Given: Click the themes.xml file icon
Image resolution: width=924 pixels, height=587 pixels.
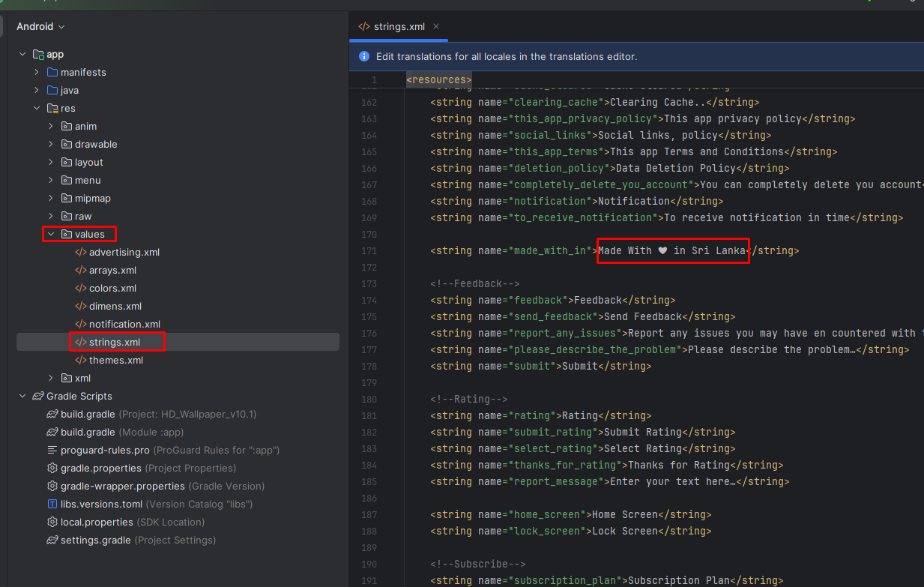Looking at the screenshot, I should click(80, 361).
